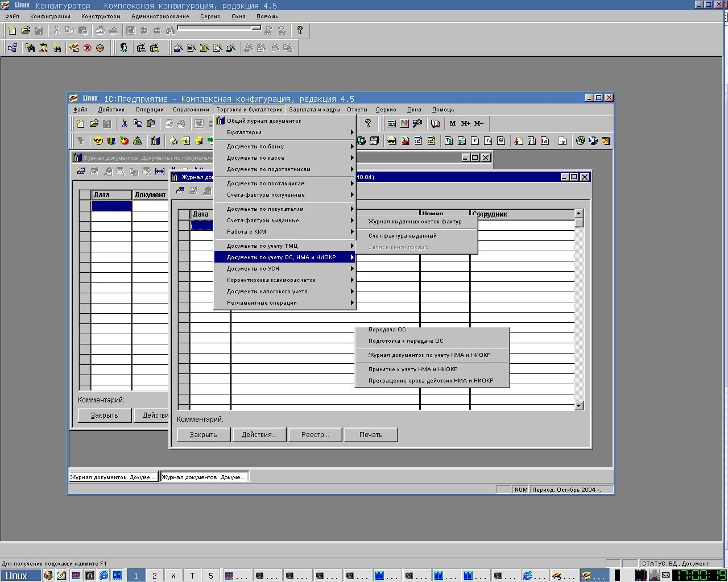Expand Документы по УСН submenu

[x=284, y=269]
